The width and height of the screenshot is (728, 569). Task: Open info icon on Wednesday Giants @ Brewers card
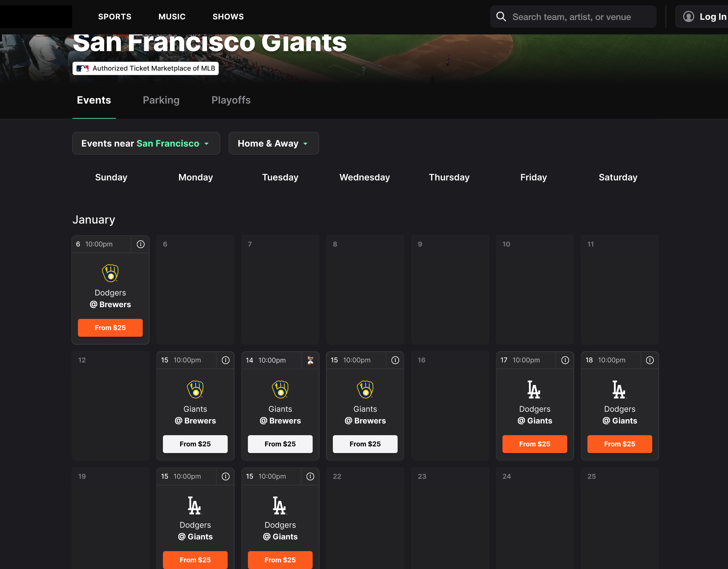click(395, 360)
